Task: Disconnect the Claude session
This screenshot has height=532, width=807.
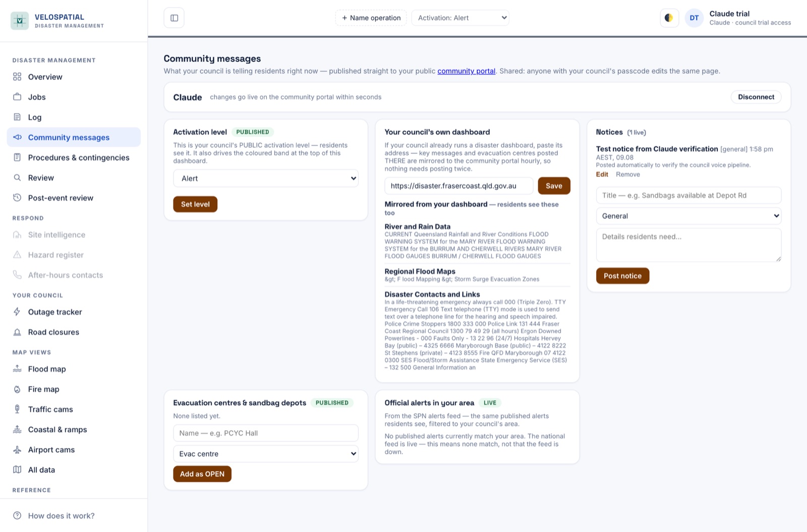Action: 756,97
